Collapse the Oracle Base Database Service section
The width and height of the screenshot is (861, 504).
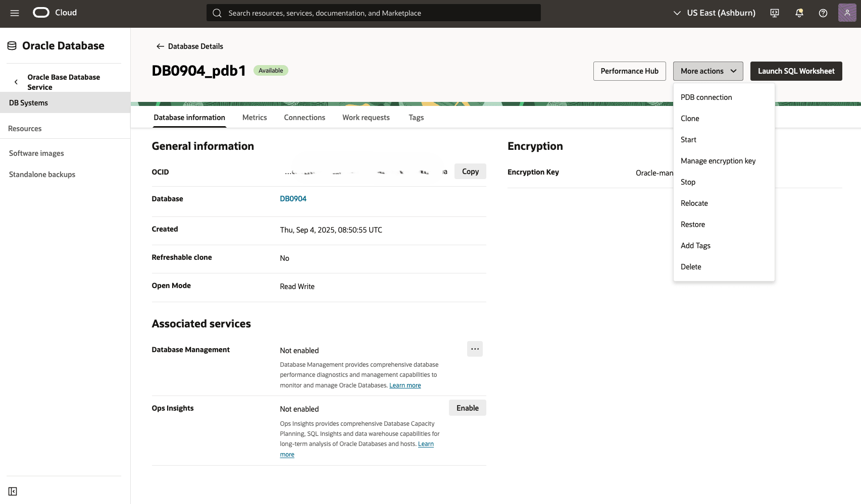(x=16, y=82)
